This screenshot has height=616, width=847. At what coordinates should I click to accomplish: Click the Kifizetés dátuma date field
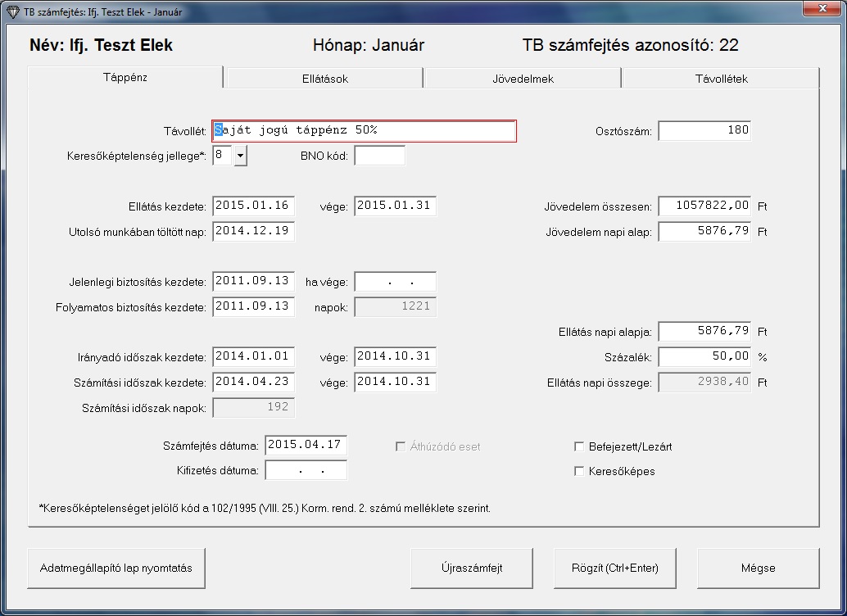306,471
